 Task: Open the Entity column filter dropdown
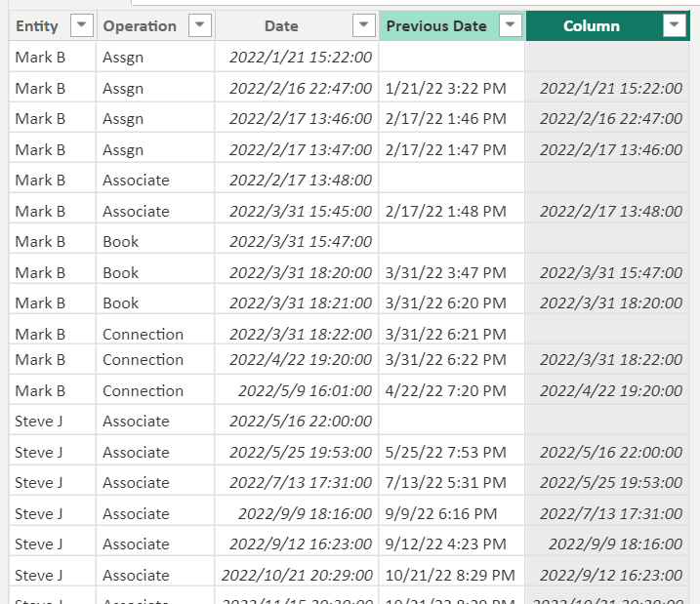(x=82, y=25)
